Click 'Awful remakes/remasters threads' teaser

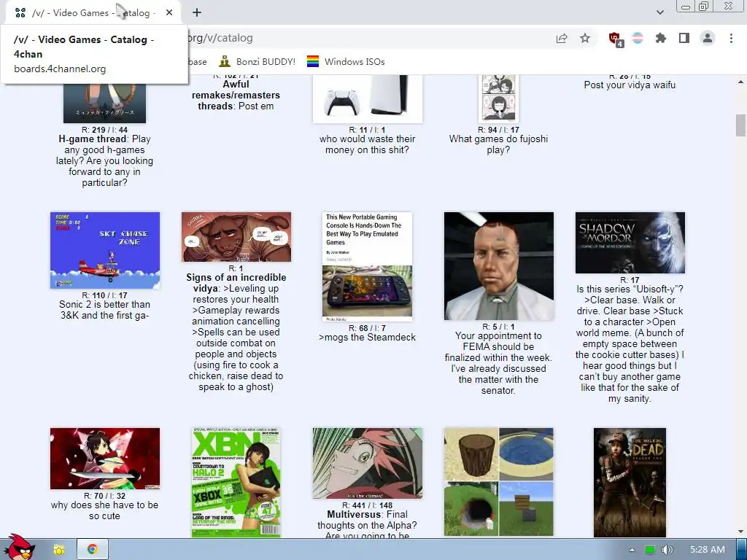pos(236,96)
